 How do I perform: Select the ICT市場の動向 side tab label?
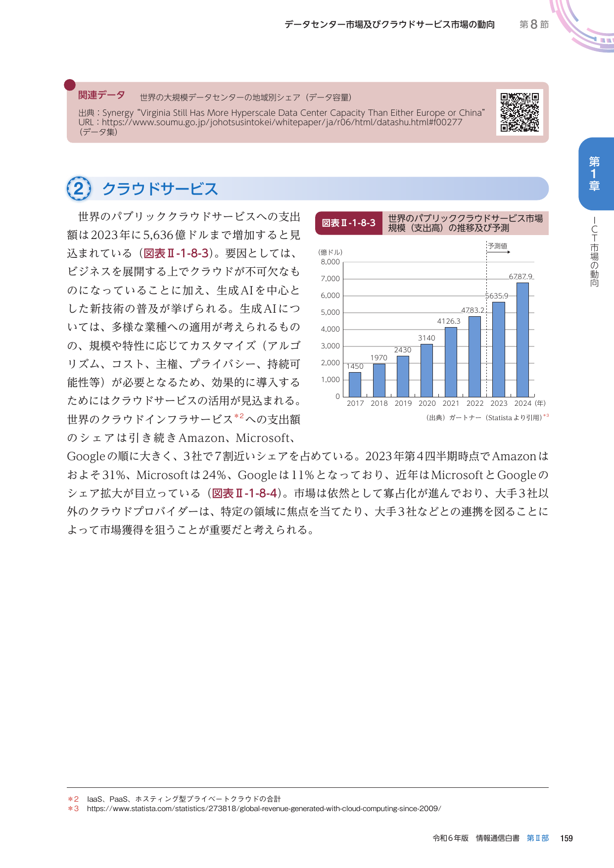(594, 252)
